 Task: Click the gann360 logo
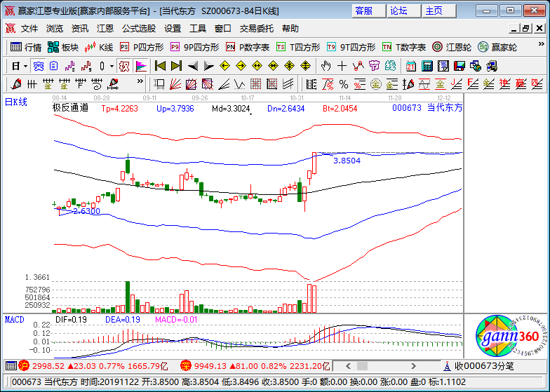tap(509, 337)
